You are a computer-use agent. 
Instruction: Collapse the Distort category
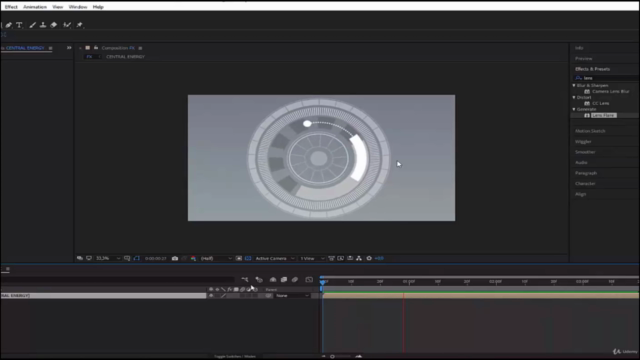(574, 97)
